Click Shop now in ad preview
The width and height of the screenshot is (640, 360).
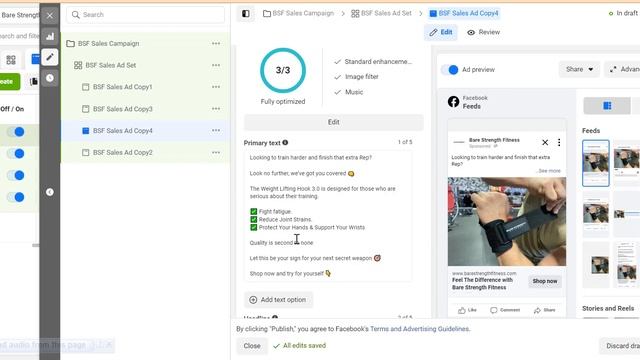(x=544, y=281)
